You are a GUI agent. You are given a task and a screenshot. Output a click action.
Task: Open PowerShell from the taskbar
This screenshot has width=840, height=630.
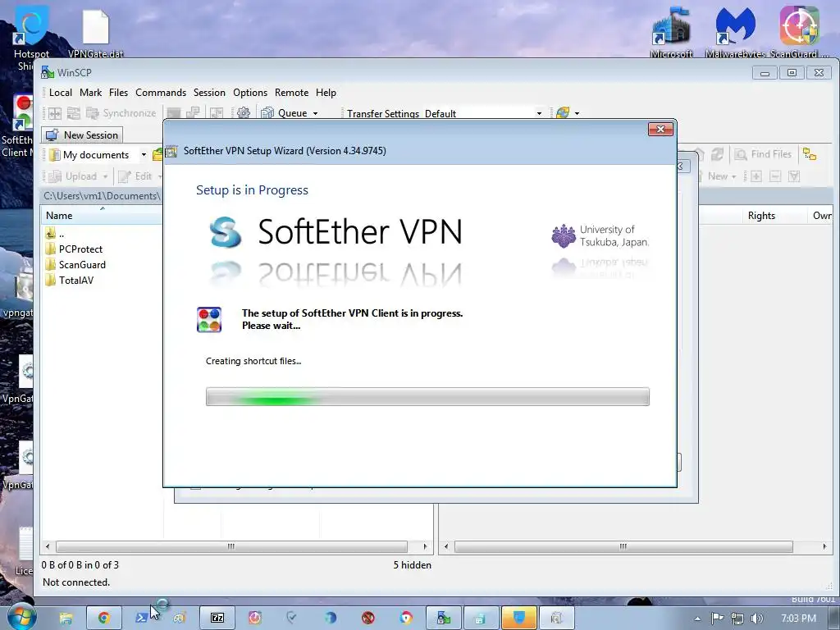pyautogui.click(x=141, y=619)
